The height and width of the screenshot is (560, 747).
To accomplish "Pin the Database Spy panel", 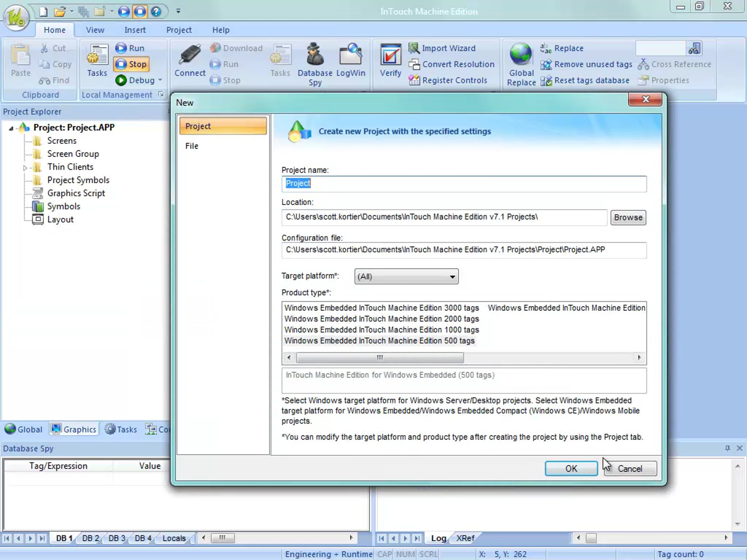I will 727,448.
